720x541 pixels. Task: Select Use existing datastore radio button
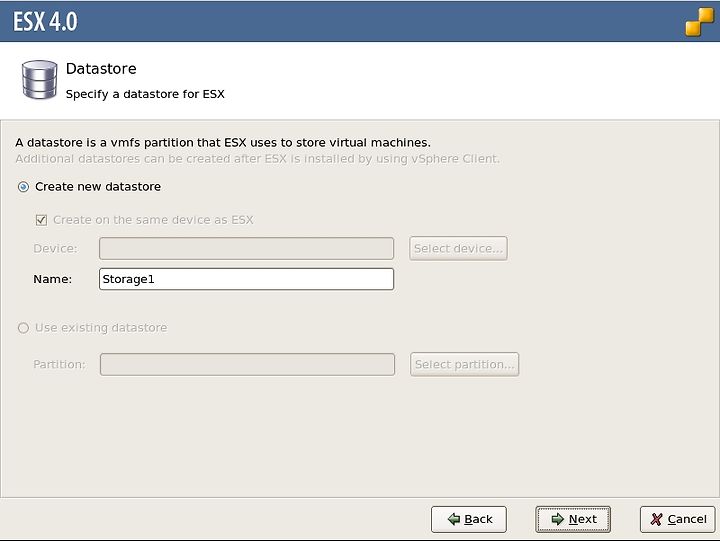pyautogui.click(x=23, y=328)
